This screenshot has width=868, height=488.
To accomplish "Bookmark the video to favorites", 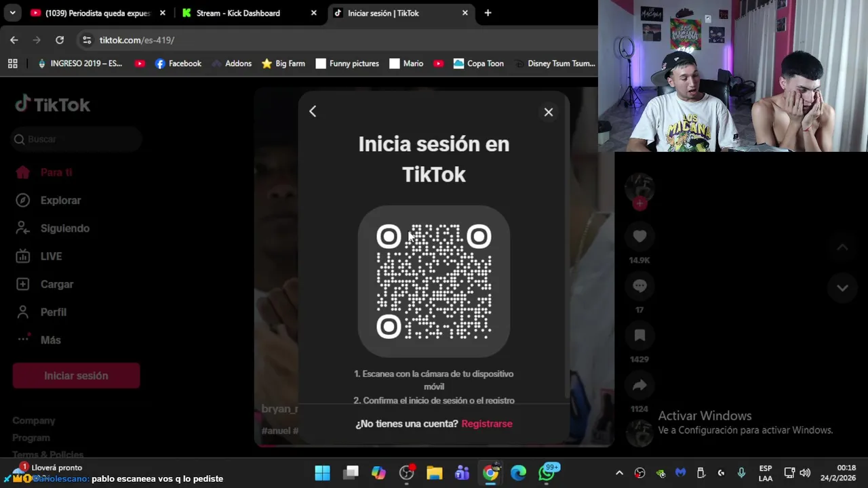I will pyautogui.click(x=639, y=335).
